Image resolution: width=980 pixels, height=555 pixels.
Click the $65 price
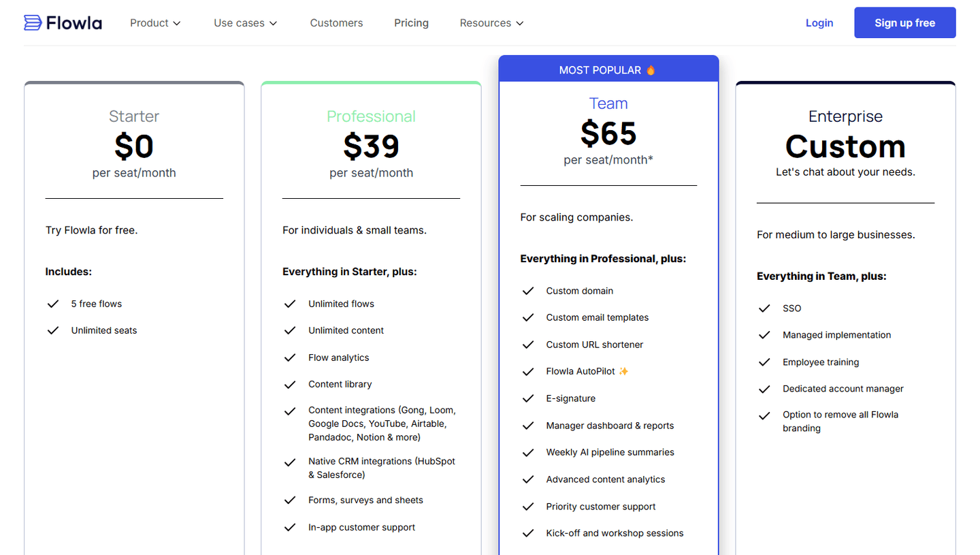[608, 133]
